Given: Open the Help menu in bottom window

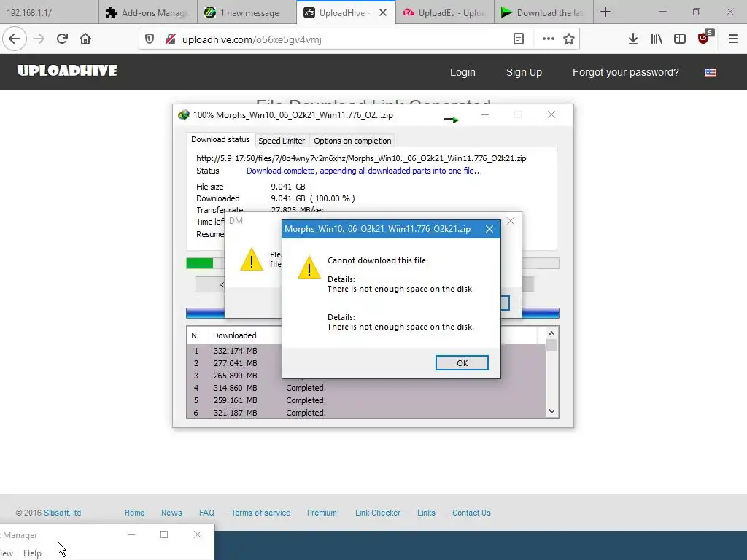Looking at the screenshot, I should (32, 553).
